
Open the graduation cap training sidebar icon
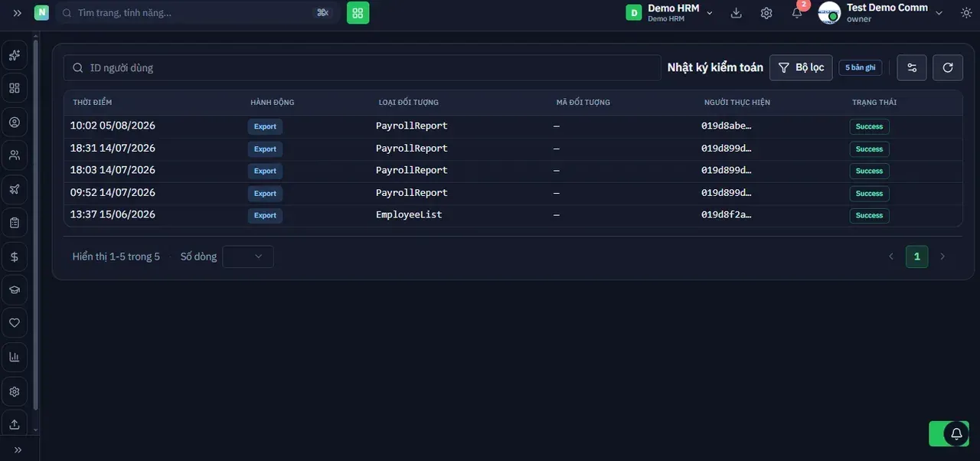pyautogui.click(x=14, y=289)
